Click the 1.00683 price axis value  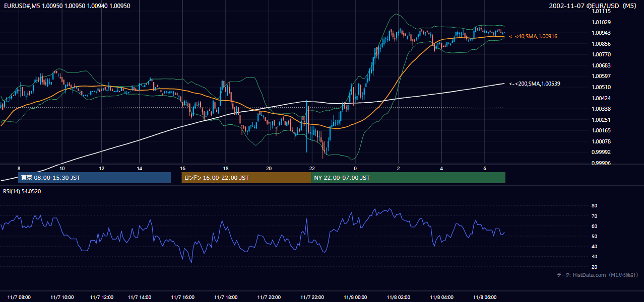[x=601, y=65]
